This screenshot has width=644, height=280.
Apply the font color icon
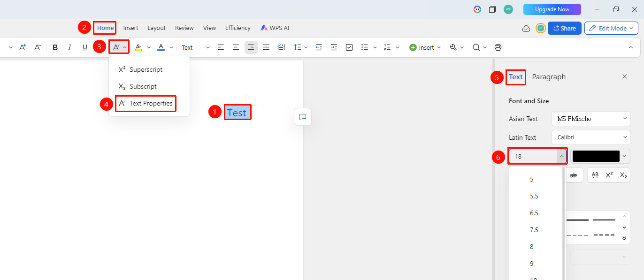coord(161,47)
